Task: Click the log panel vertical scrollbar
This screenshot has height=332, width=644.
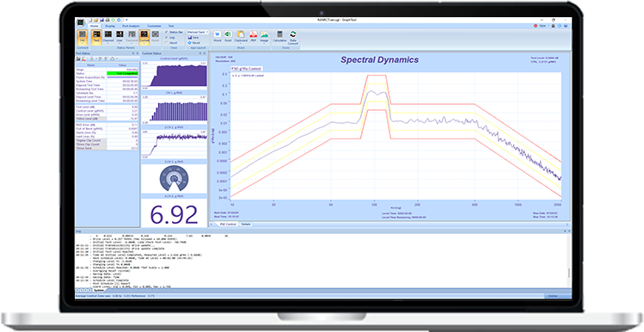Action: coord(569,261)
